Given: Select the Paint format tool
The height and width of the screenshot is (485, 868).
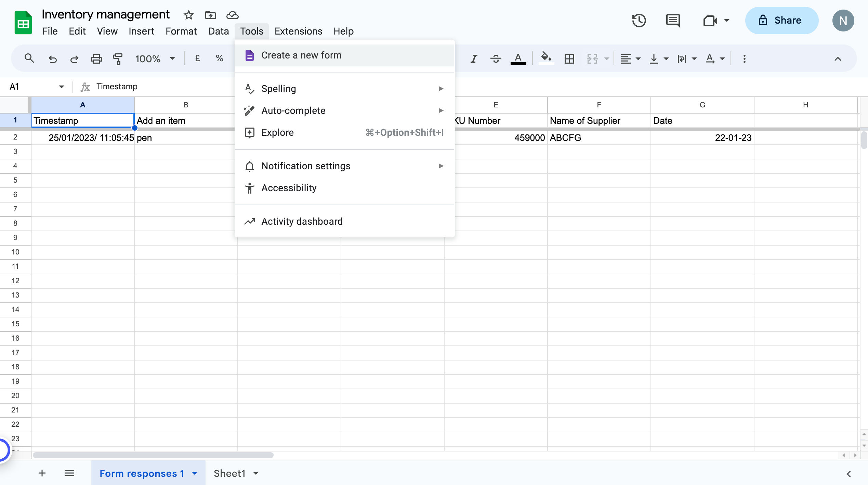Looking at the screenshot, I should pos(117,58).
